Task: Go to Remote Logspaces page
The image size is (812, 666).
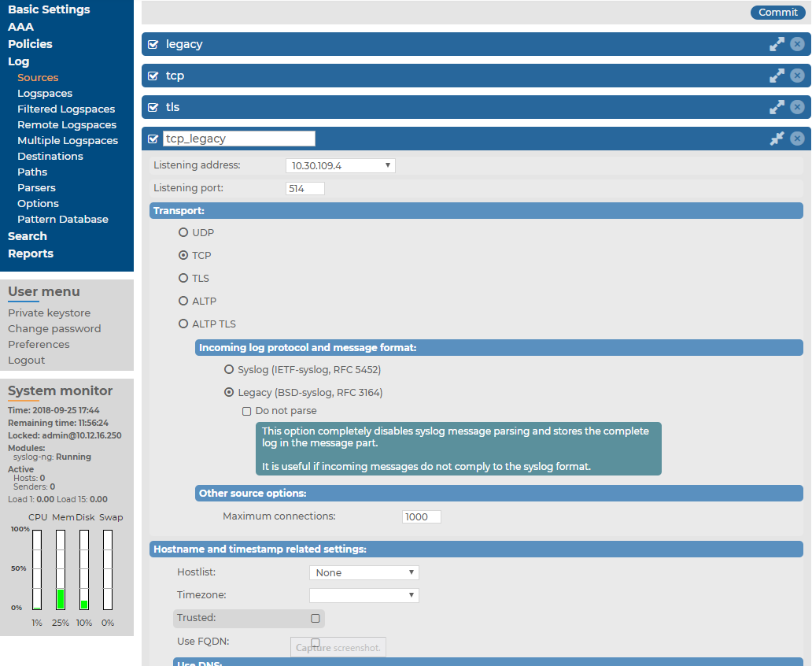Action: [x=67, y=125]
